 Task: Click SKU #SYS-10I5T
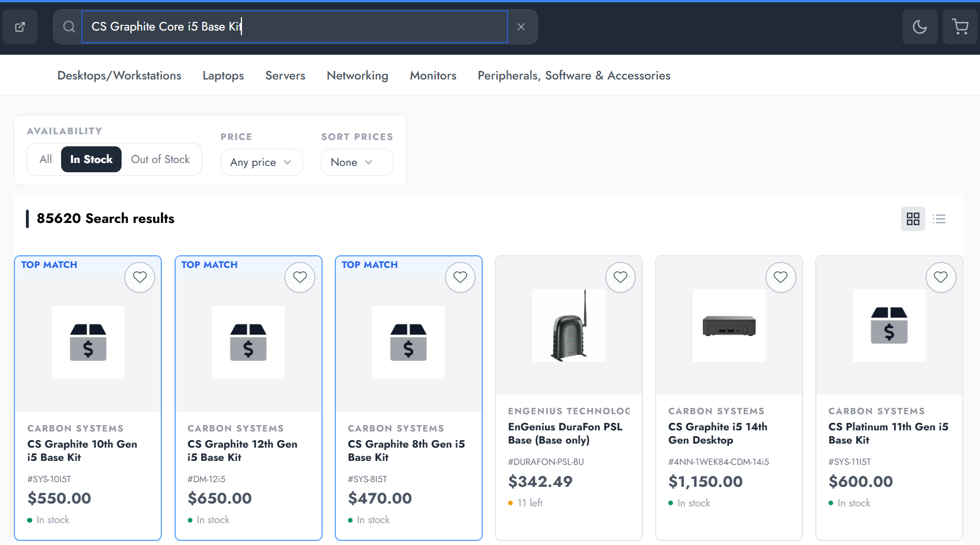click(x=49, y=479)
